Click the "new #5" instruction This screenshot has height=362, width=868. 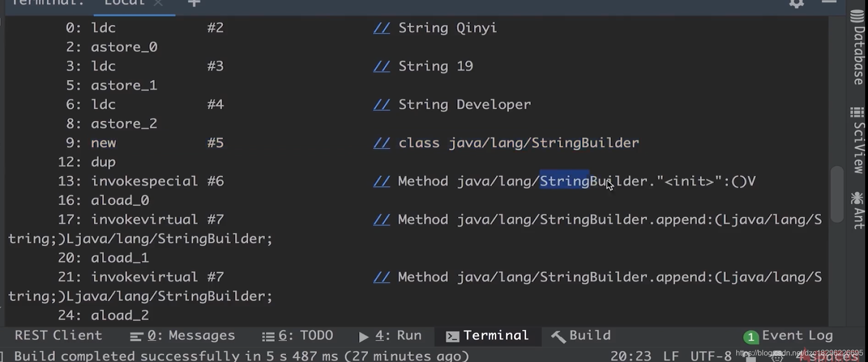coord(157,143)
